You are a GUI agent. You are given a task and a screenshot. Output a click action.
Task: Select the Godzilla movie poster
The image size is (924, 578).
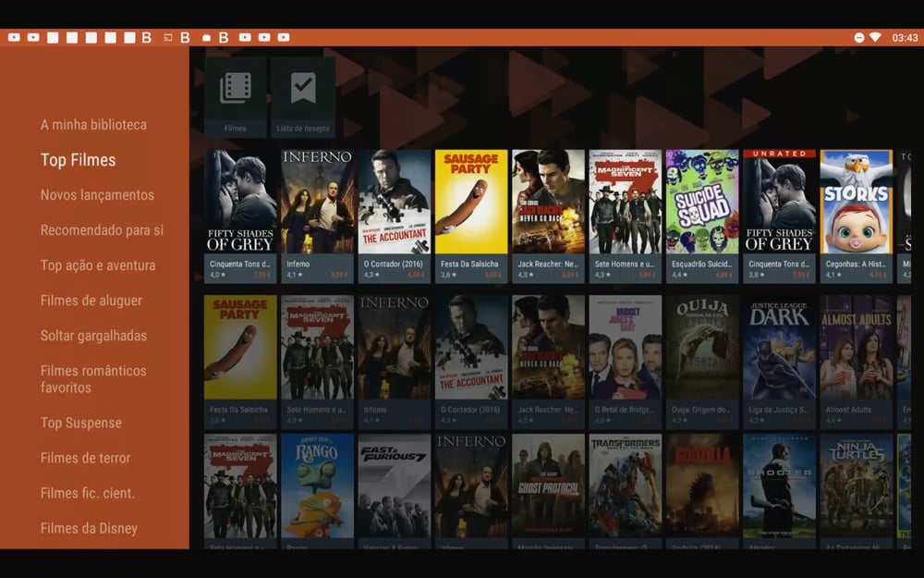pos(702,486)
